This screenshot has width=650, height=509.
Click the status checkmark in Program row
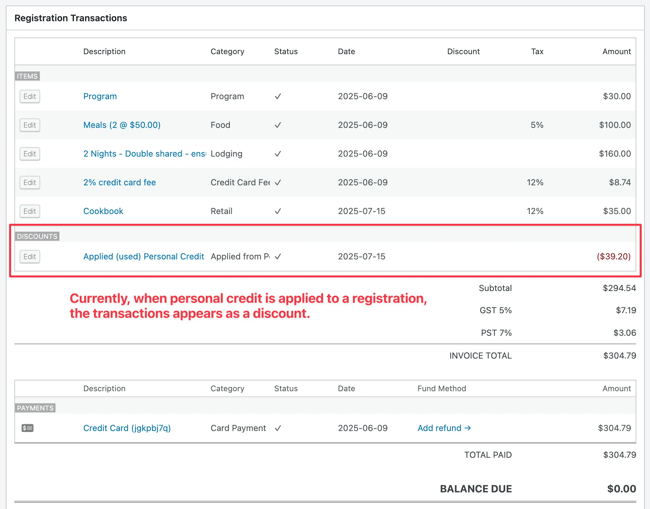[x=278, y=97]
